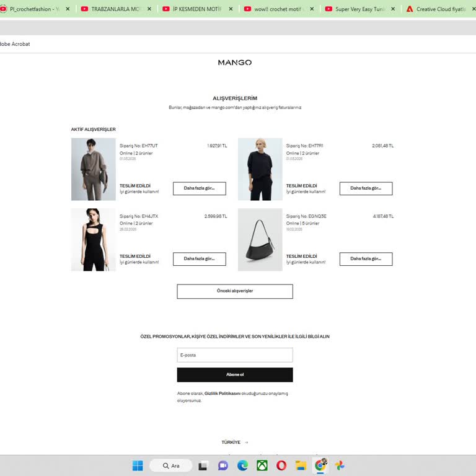Select order number text Sipariş No: EH77RI
Screen dimensions: 476x476
[304, 146]
